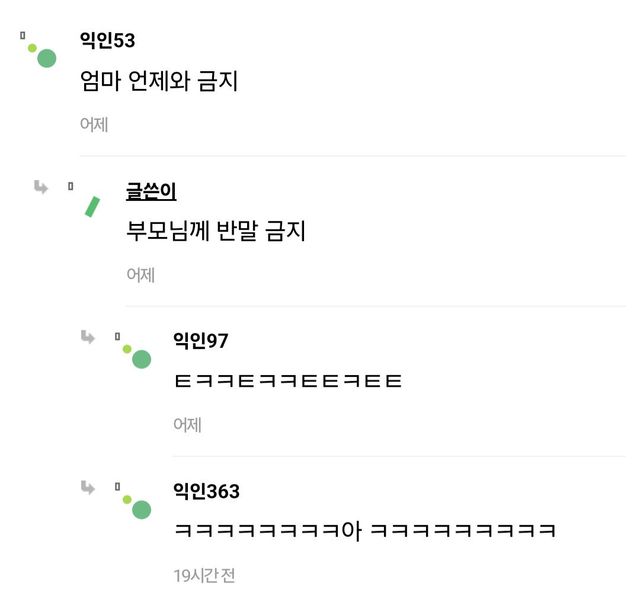640x601 pixels.
Task: Click 익인363's ㅋㅋㅋ laughing reply text
Action: 364,531
